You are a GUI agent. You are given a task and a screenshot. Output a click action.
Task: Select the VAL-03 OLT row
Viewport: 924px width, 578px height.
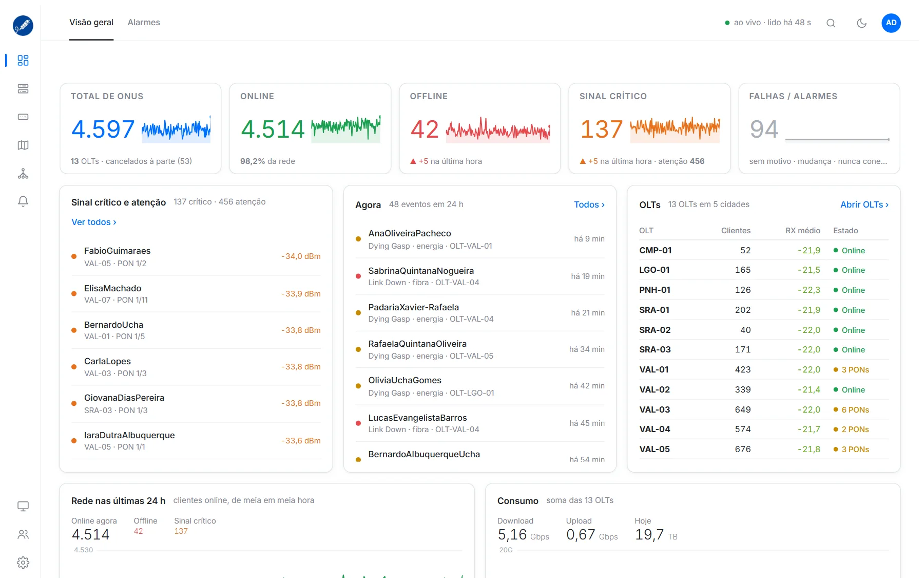tap(764, 409)
